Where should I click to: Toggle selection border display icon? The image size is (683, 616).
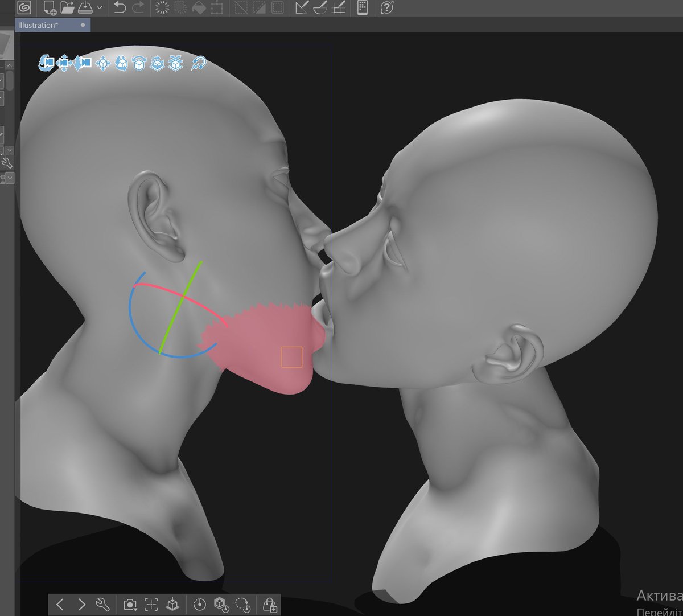pos(277,7)
